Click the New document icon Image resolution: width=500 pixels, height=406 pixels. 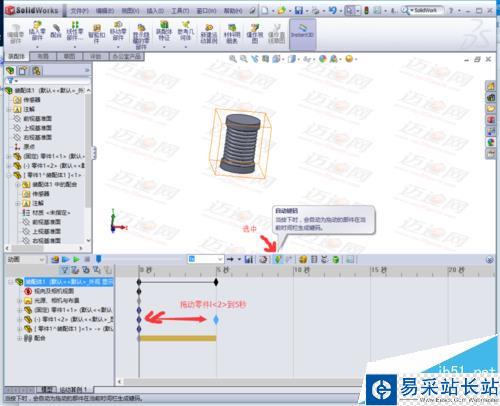[x=265, y=11]
